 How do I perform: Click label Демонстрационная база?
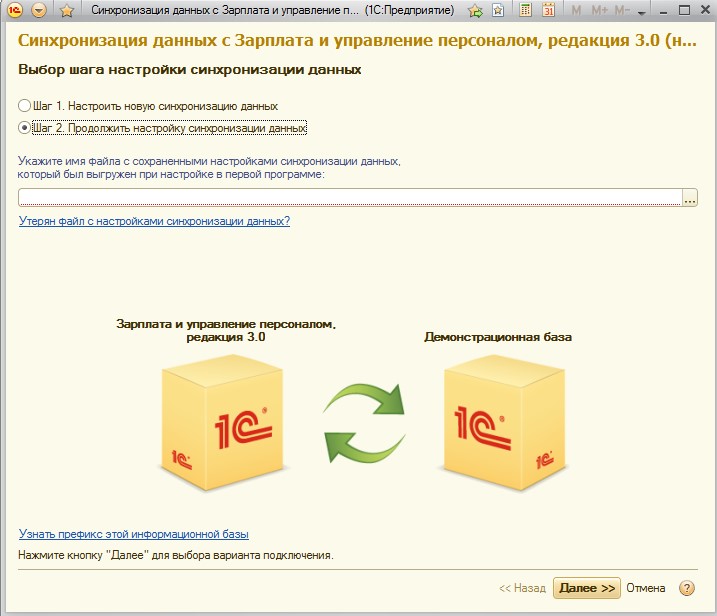click(498, 337)
